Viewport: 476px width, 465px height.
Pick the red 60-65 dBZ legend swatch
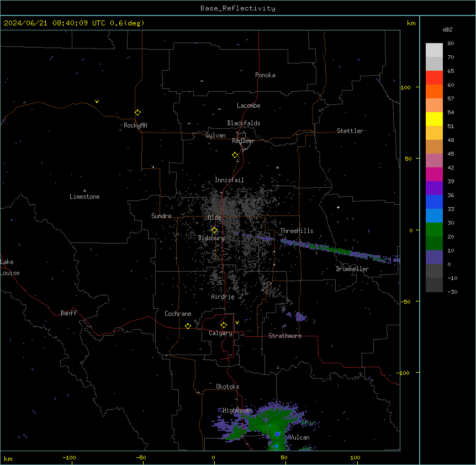pos(434,77)
